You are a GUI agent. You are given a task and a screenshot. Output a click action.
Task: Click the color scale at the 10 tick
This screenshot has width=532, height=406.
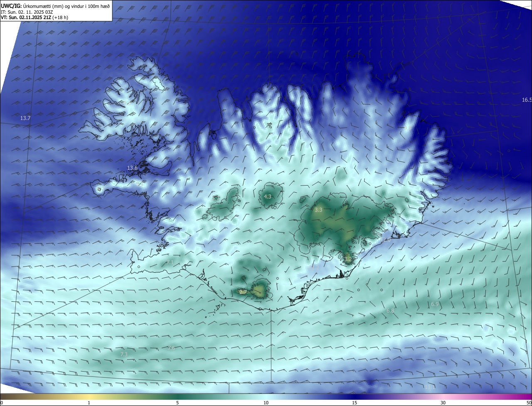266,403
